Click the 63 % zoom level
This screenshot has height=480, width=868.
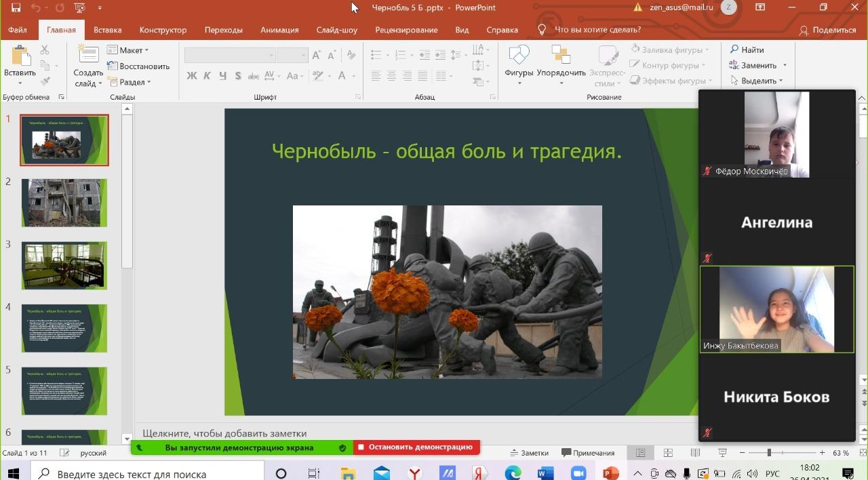click(841, 453)
